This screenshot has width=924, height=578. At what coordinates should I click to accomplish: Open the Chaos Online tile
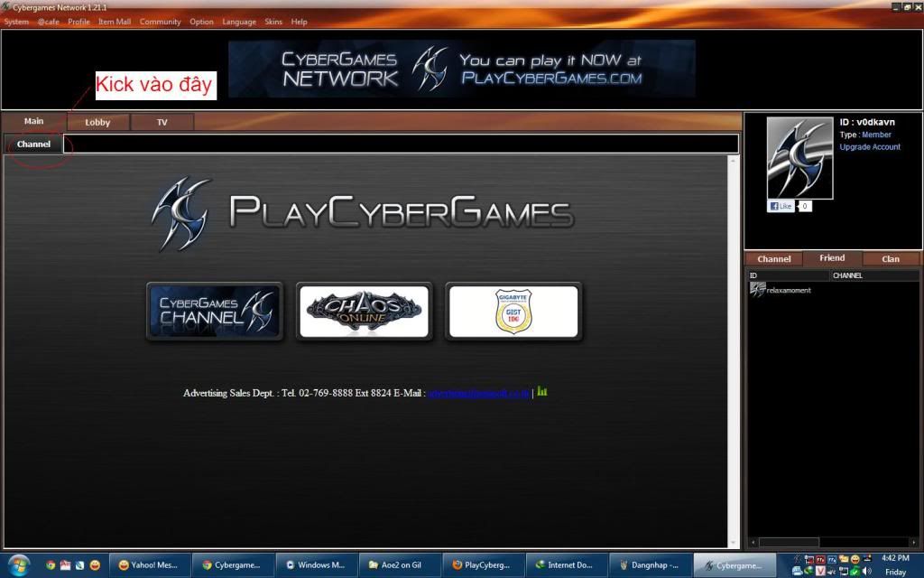[x=365, y=312]
